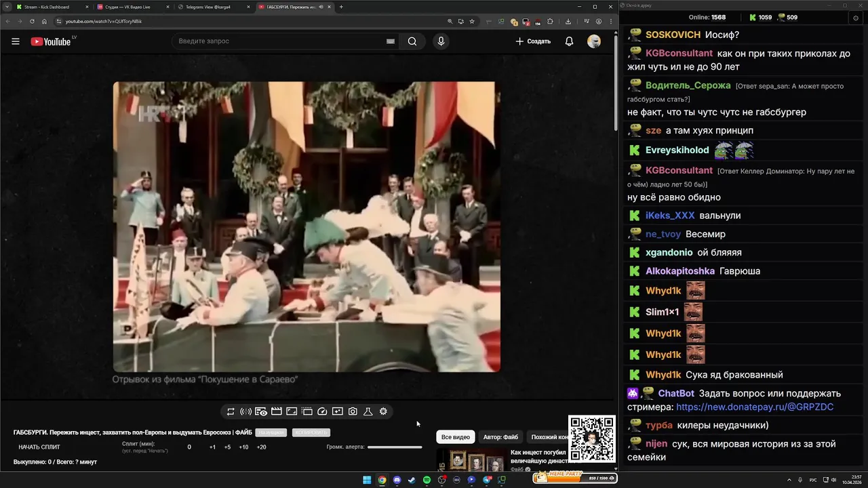Image resolution: width=868 pixels, height=488 pixels.
Task: Click the "Создать" create button
Action: coord(533,41)
